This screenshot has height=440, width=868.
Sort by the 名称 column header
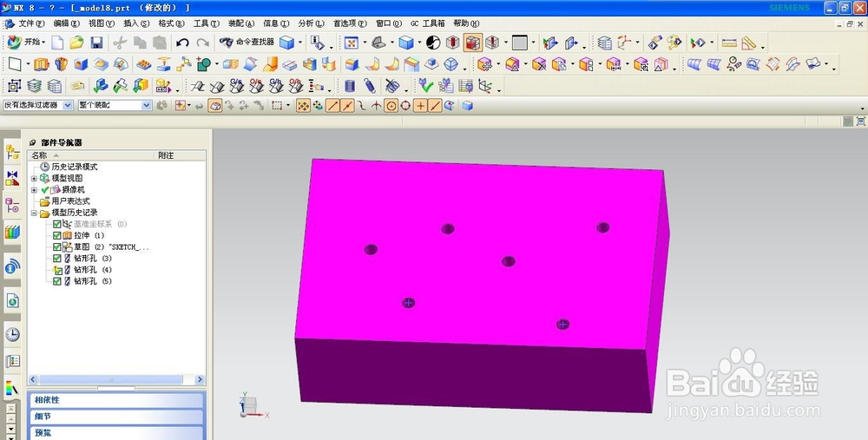pyautogui.click(x=91, y=155)
